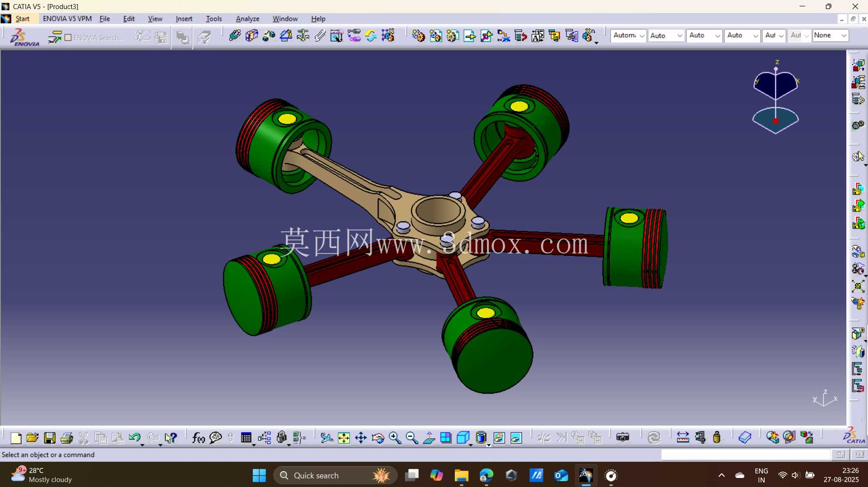The height and width of the screenshot is (487, 868).
Task: Toggle the ENOVIA Search checkbox
Action: coord(68,38)
